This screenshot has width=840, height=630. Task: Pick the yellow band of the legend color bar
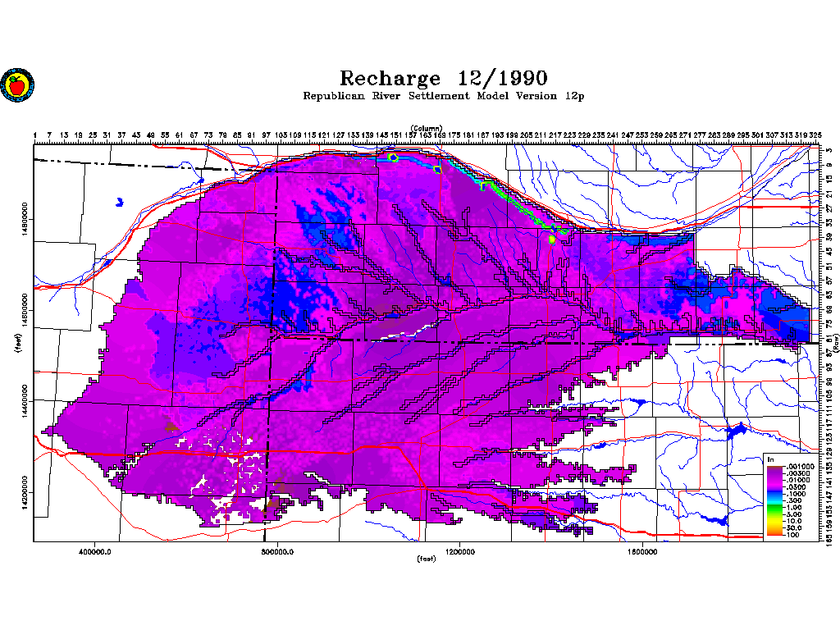tap(774, 521)
